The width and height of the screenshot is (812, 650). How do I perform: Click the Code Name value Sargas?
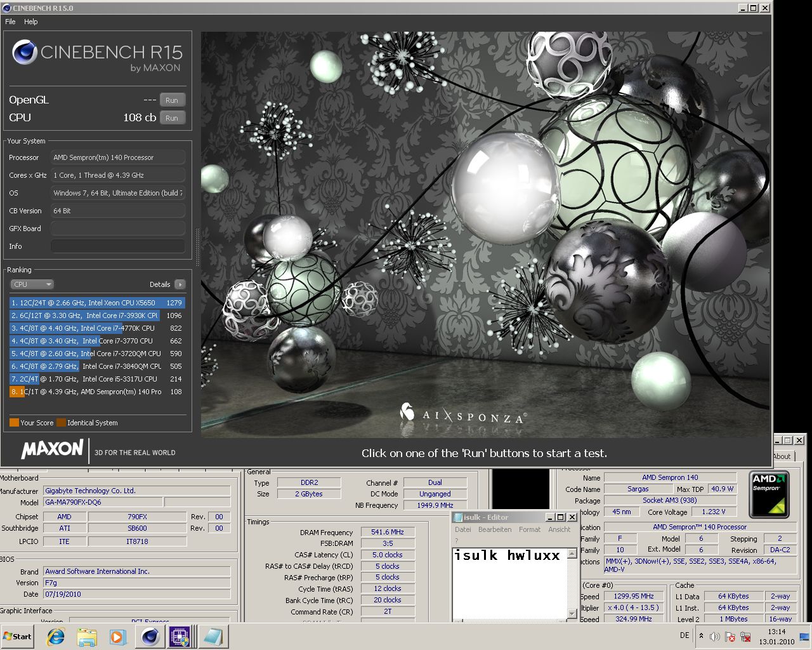click(638, 489)
